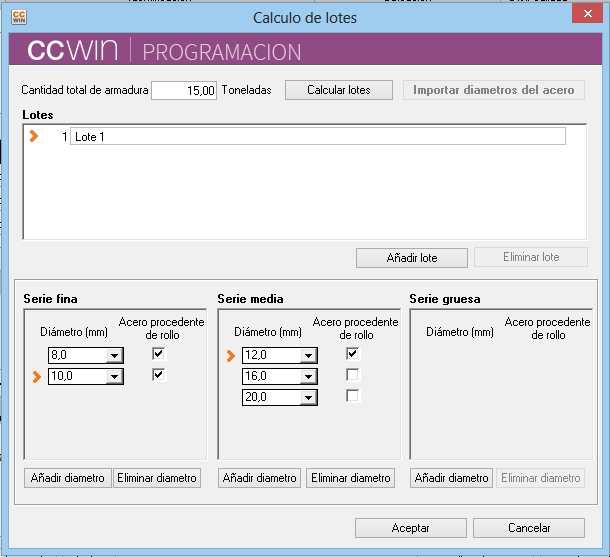Click Eliminar diametro under Serie media

[350, 478]
